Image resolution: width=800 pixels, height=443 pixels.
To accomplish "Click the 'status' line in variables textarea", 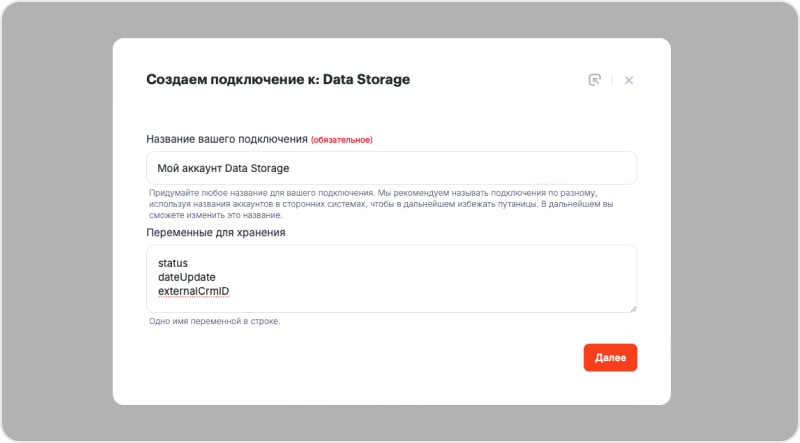I will pos(173,263).
